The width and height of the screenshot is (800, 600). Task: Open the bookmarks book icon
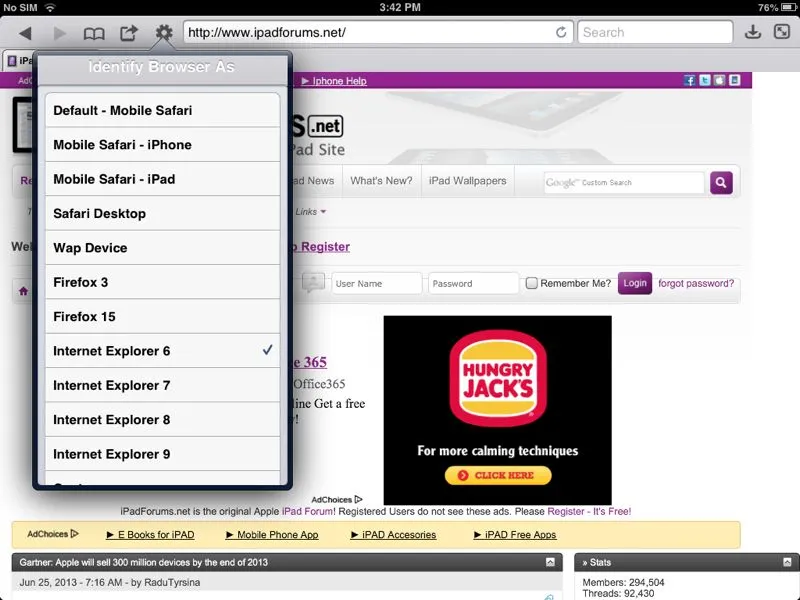(x=94, y=33)
